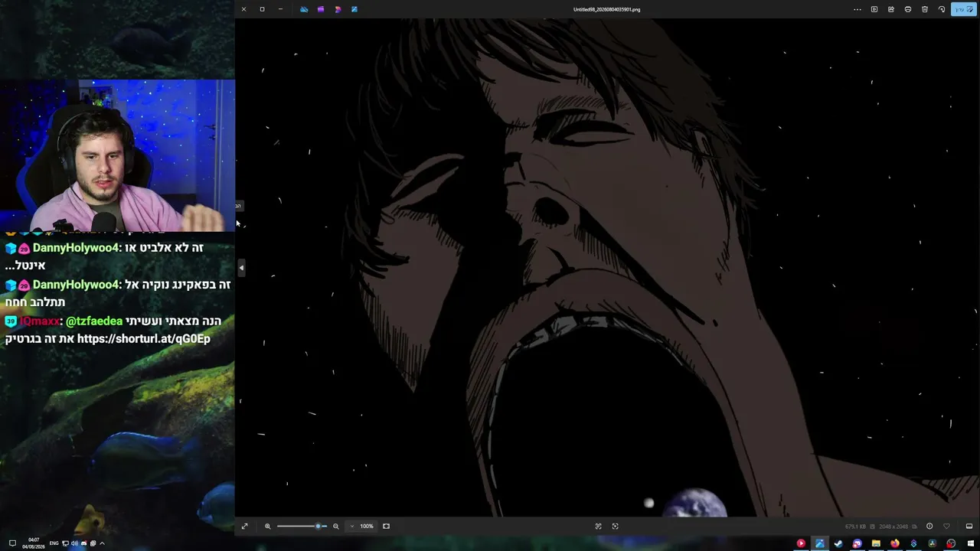Share the photo using the share icon
Viewport: 980px width, 551px height.
click(x=891, y=9)
